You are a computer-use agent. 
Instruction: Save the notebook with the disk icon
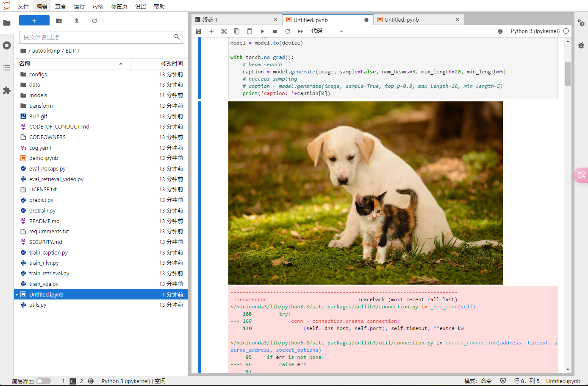(199, 31)
